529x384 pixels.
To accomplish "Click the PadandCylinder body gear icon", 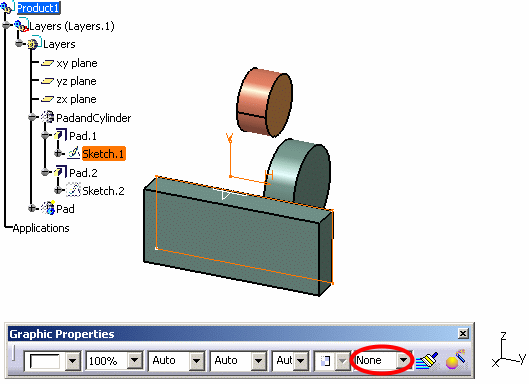I will pos(47,117).
